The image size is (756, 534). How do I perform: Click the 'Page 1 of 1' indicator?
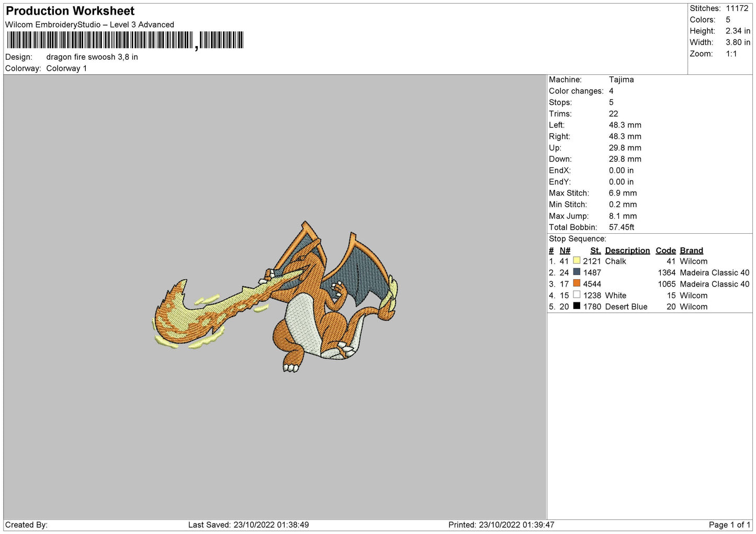pos(729,525)
